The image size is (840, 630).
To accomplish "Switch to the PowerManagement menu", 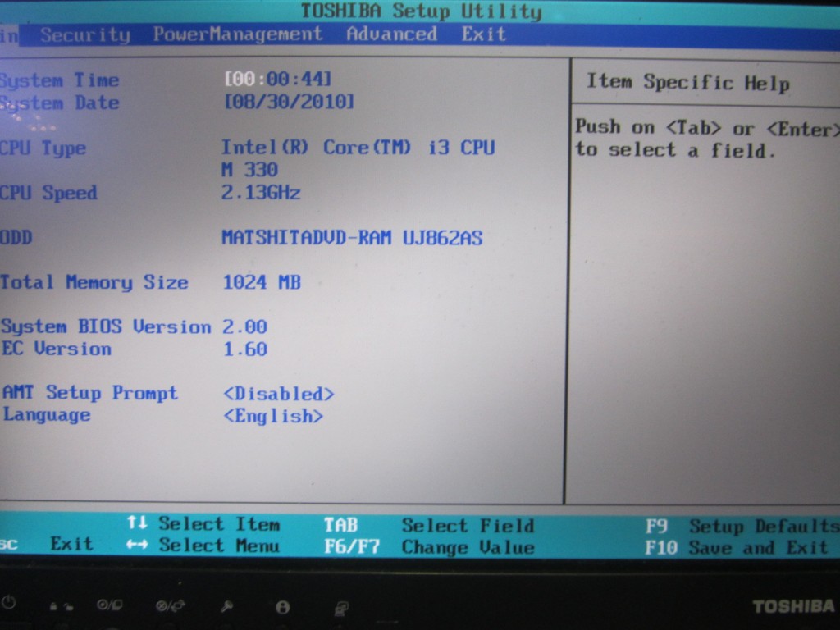I will 237,34.
